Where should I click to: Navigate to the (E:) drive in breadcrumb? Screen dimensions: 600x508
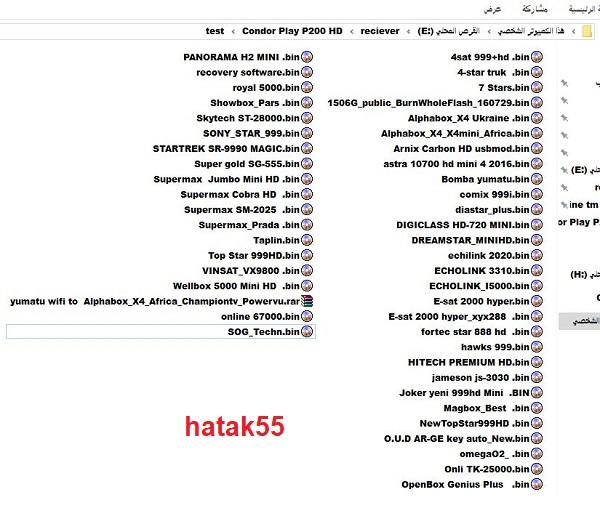(448, 31)
